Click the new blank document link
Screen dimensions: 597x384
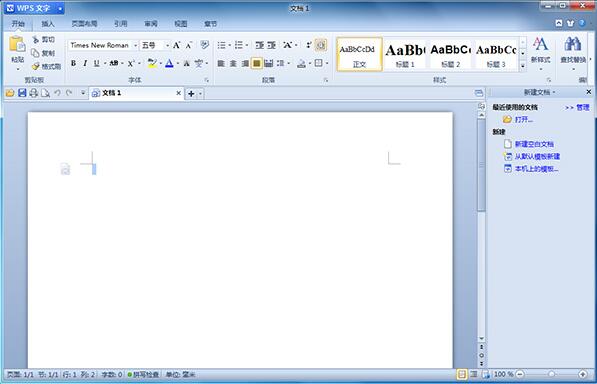tap(534, 144)
